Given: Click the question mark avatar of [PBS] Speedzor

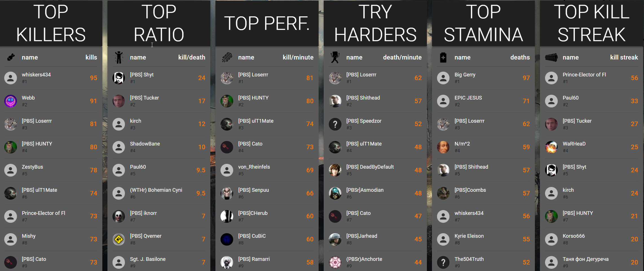Looking at the screenshot, I should click(x=335, y=124).
